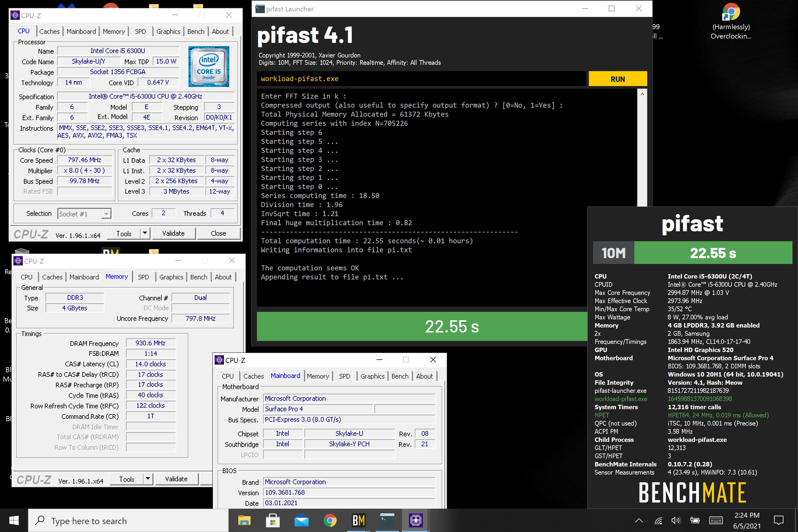Switch to pifast console taskbar icon
This screenshot has width=798, height=532.
(x=387, y=520)
